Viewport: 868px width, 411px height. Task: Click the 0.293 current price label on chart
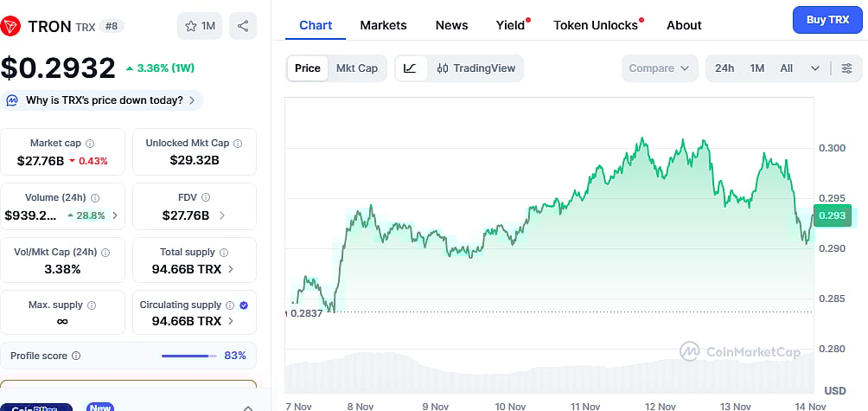point(833,215)
